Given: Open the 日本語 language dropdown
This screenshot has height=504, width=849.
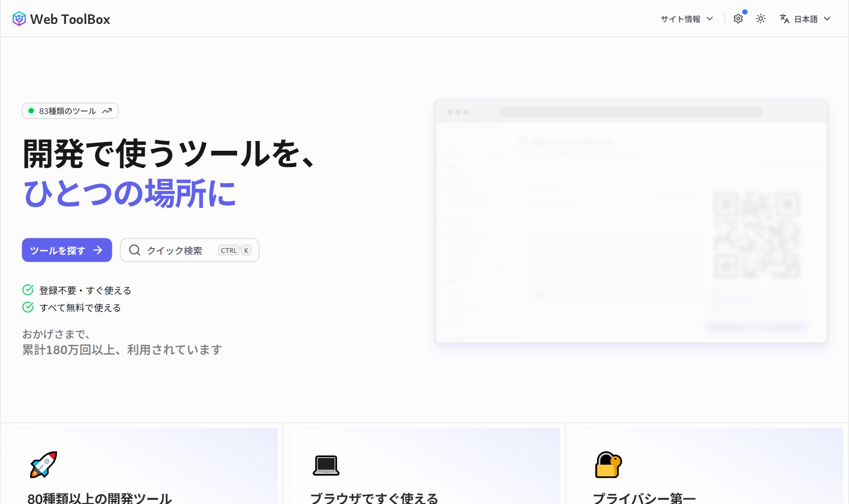Looking at the screenshot, I should pos(806,19).
